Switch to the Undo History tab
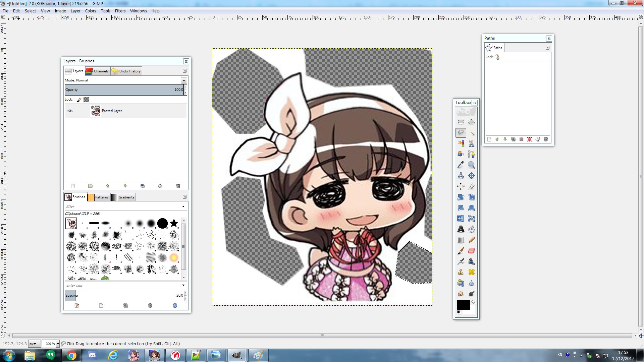 click(x=126, y=71)
